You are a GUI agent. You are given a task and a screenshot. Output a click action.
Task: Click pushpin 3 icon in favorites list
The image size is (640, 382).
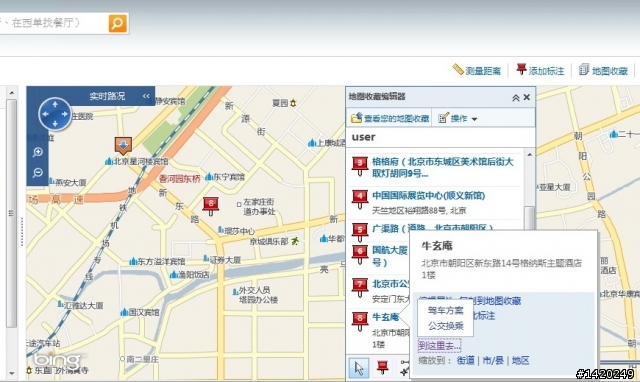pyautogui.click(x=360, y=166)
